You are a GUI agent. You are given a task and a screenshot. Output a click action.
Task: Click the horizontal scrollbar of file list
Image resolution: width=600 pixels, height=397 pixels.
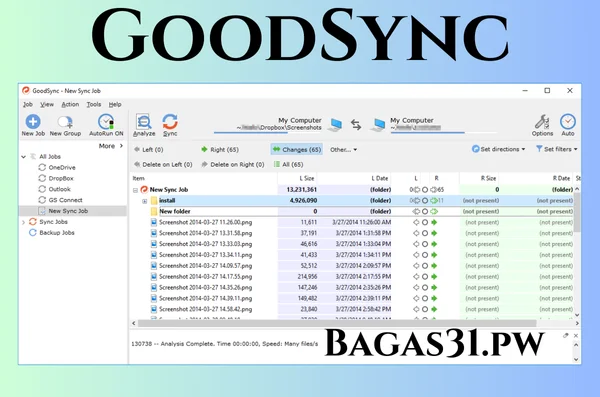point(337,323)
